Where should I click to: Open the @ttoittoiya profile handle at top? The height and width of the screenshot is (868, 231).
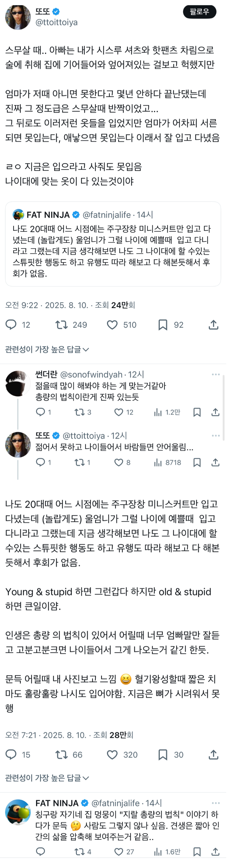57,22
